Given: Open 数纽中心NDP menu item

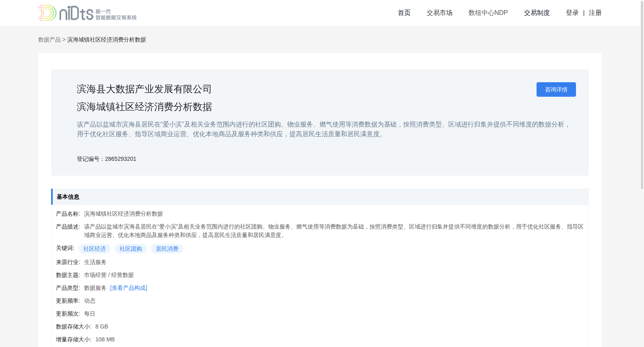Looking at the screenshot, I should pos(488,13).
